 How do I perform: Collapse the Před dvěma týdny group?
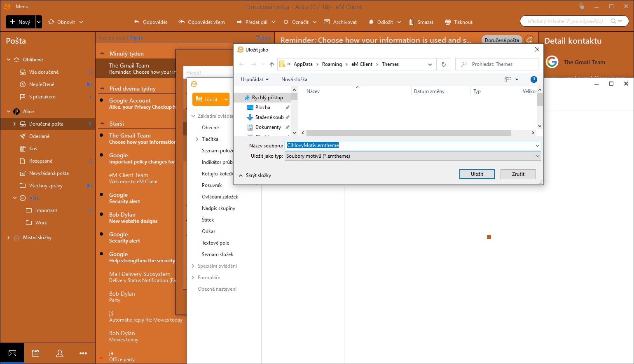click(103, 89)
